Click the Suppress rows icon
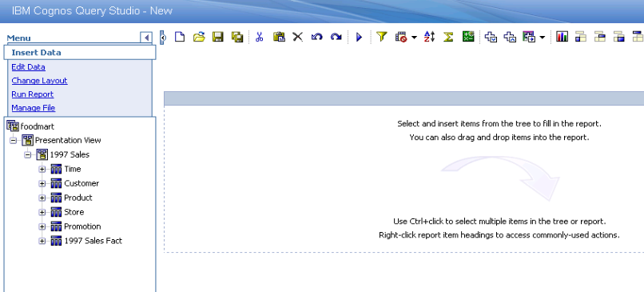Viewport: 644px width, 292px height. [x=401, y=37]
